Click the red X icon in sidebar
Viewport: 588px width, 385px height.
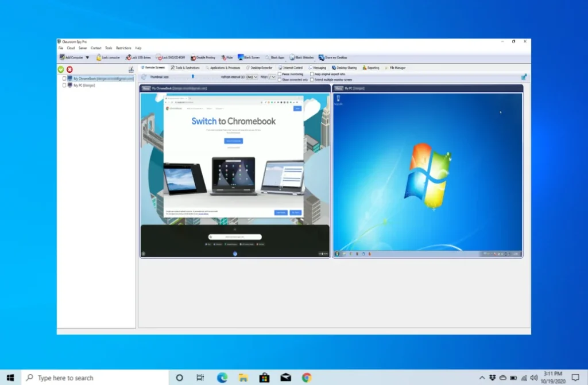pyautogui.click(x=69, y=69)
